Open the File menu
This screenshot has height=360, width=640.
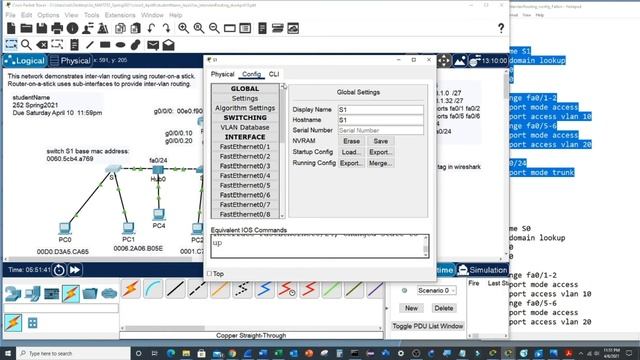11,15
